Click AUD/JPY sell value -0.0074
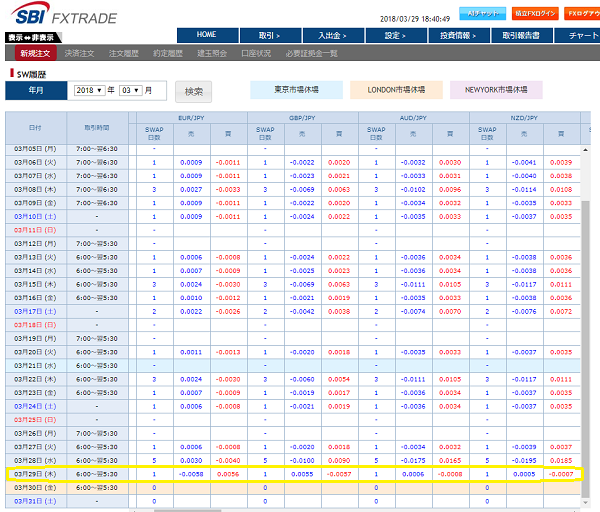This screenshot has height=512, width=600. click(413, 311)
